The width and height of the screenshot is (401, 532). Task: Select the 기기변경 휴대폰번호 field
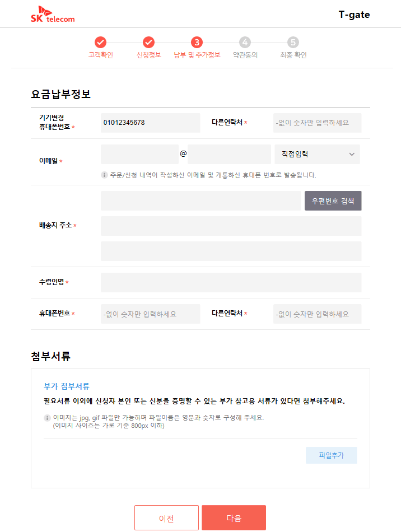[x=150, y=123]
